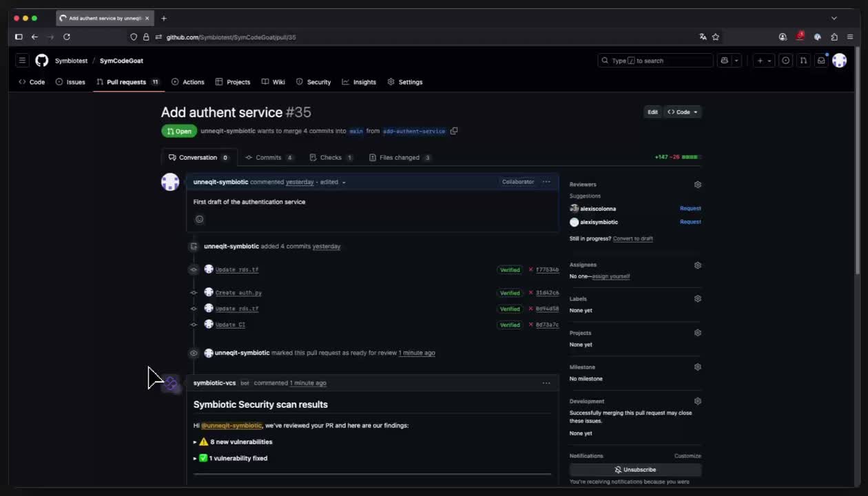Focus the Type / to search field
Screen dimensions: 868x496
click(655, 61)
